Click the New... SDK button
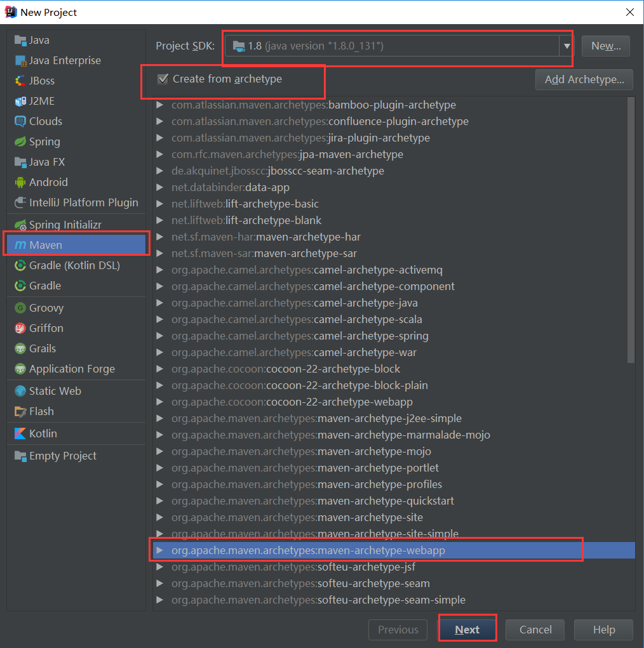The height and width of the screenshot is (648, 644). 606,46
